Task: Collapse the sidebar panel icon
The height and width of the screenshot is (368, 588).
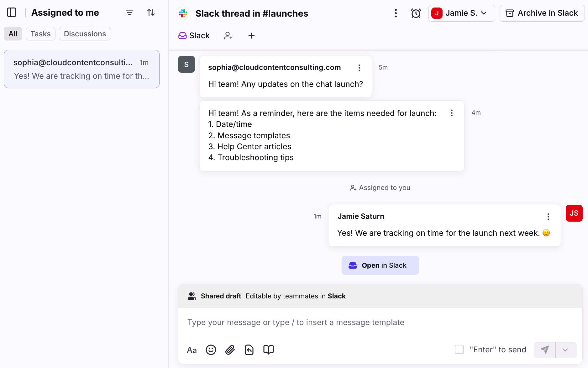Action: (x=12, y=13)
